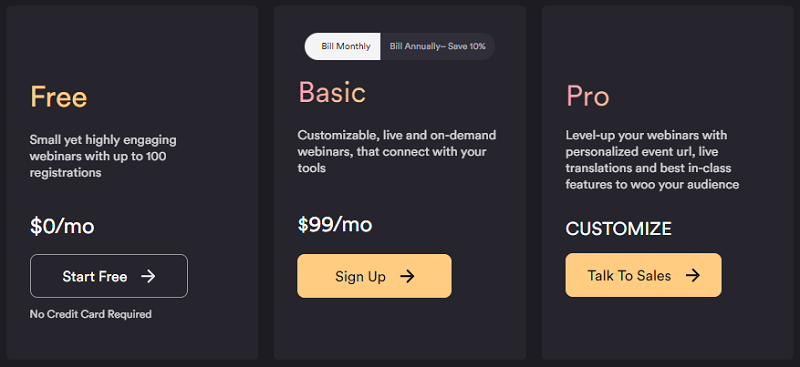This screenshot has width=800, height=367.
Task: Click the Free plan heading
Action: (59, 96)
